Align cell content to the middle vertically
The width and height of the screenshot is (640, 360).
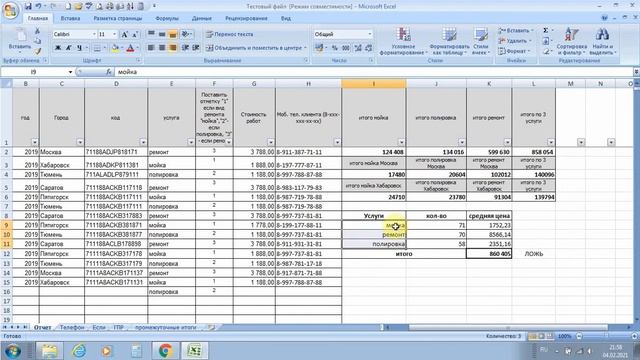[x=162, y=34]
